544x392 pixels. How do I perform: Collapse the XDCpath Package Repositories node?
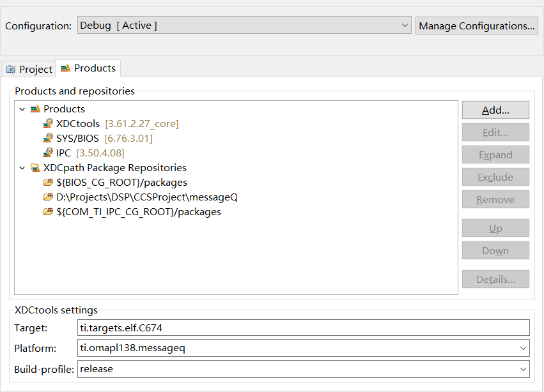[x=22, y=168]
